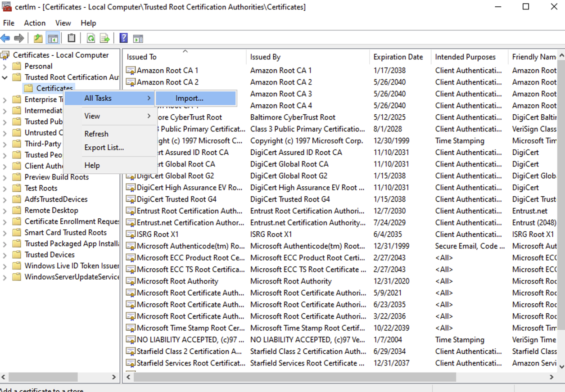565x392 pixels.
Task: Click certificate icon beside DigiCert Global Root G2
Action: click(x=131, y=176)
